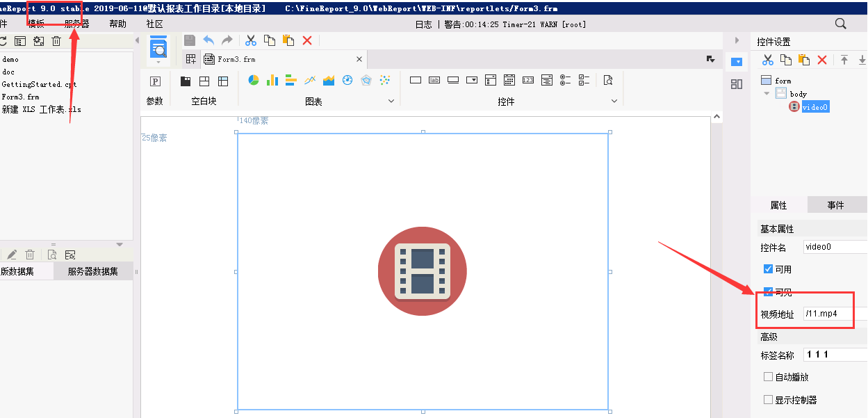Open the tab list dropdown arrow

pos(710,59)
